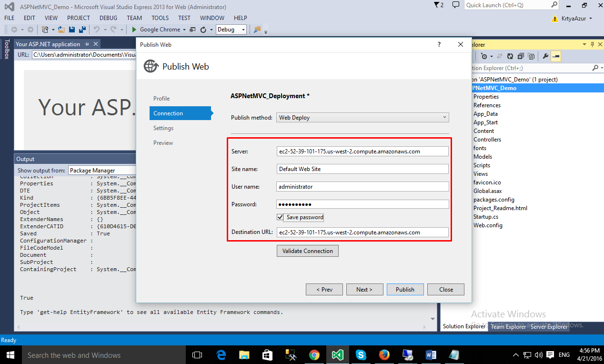
Task: Open the Publish method Web Deploy dropdown
Action: pyautogui.click(x=362, y=117)
